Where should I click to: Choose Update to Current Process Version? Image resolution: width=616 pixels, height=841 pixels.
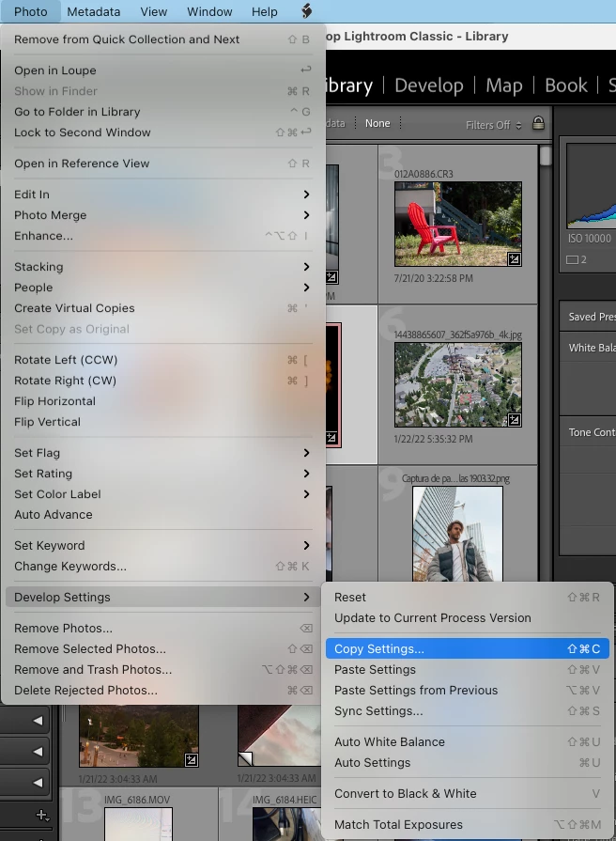pyautogui.click(x=467, y=618)
